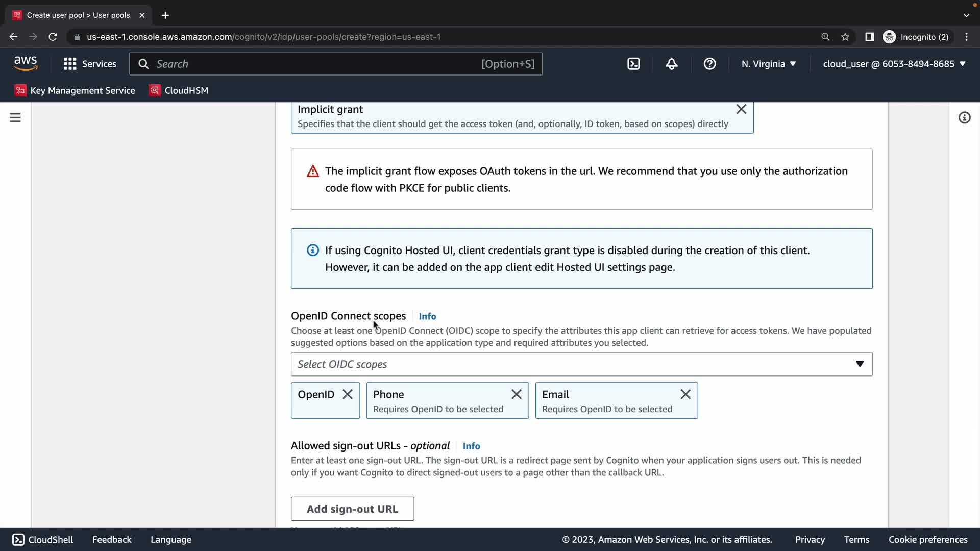Bookmark this page with star icon

pyautogui.click(x=845, y=37)
